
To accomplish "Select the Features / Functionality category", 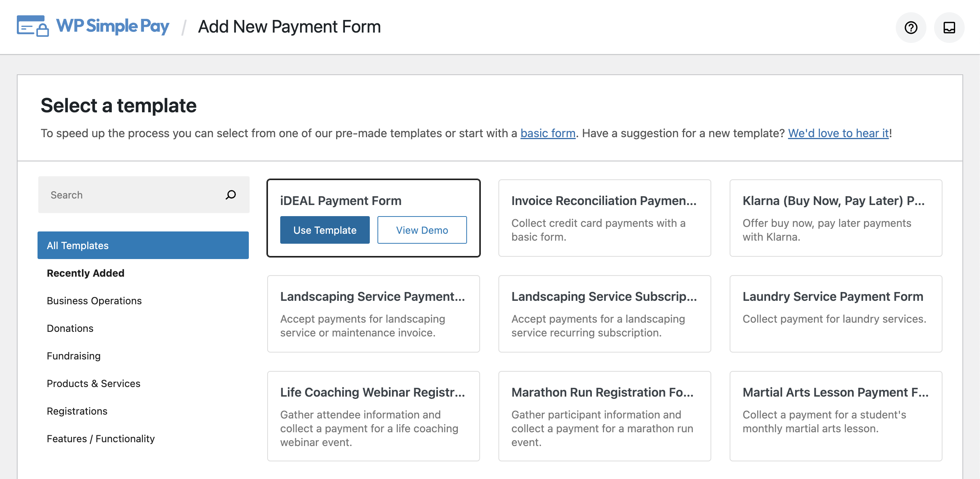I will tap(100, 438).
